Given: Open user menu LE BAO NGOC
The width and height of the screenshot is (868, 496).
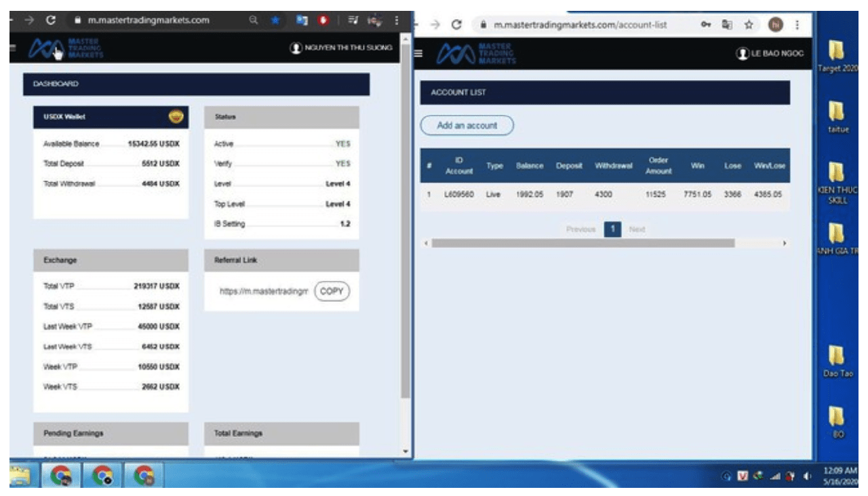Looking at the screenshot, I should tap(770, 54).
